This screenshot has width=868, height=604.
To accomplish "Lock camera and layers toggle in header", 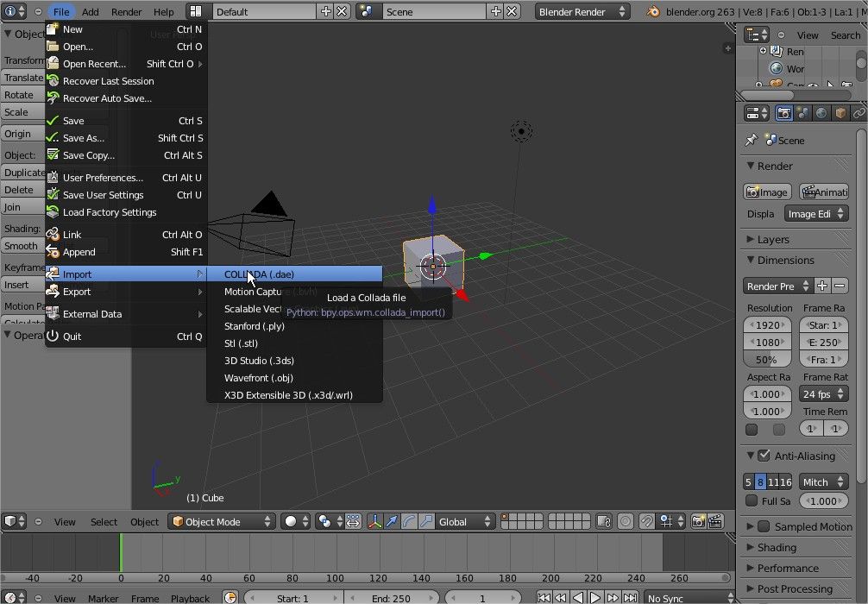I will pyautogui.click(x=603, y=521).
